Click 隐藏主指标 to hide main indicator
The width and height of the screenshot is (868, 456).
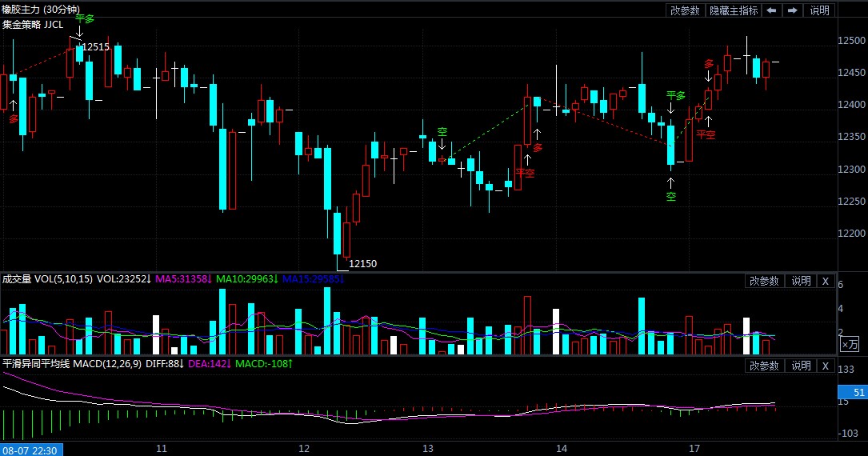coord(733,10)
